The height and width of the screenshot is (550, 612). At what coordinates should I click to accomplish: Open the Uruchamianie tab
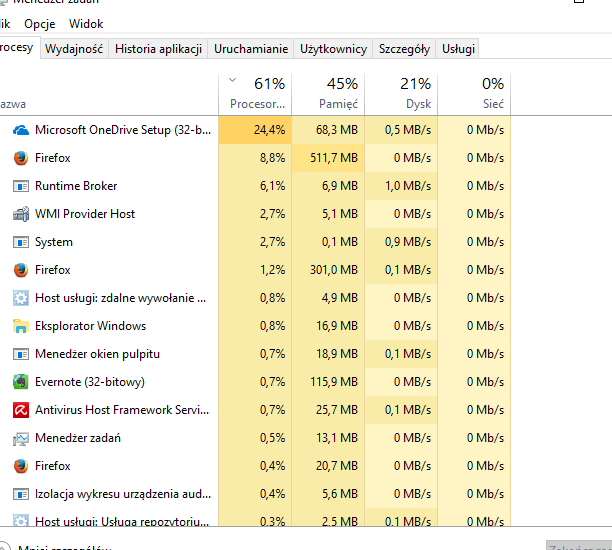tap(251, 49)
